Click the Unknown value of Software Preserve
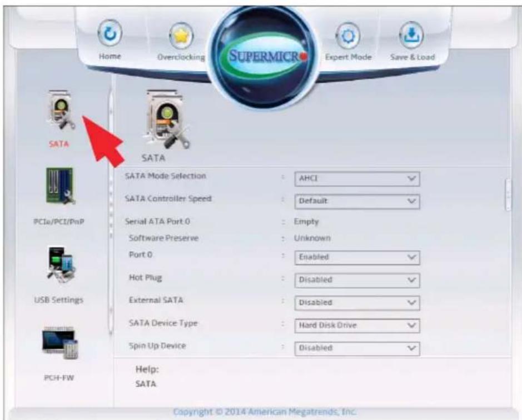Image resolution: width=522 pixels, height=420 pixels. click(312, 238)
